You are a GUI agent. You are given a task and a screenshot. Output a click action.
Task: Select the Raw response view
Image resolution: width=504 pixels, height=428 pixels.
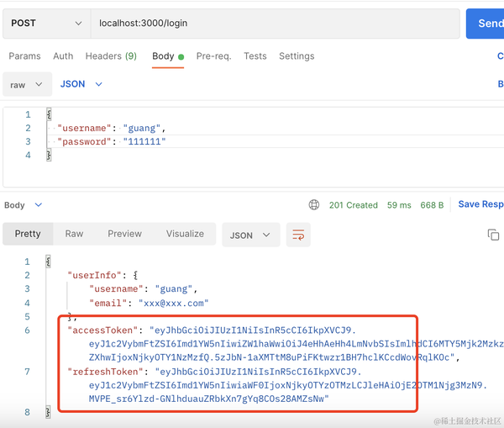click(x=74, y=234)
